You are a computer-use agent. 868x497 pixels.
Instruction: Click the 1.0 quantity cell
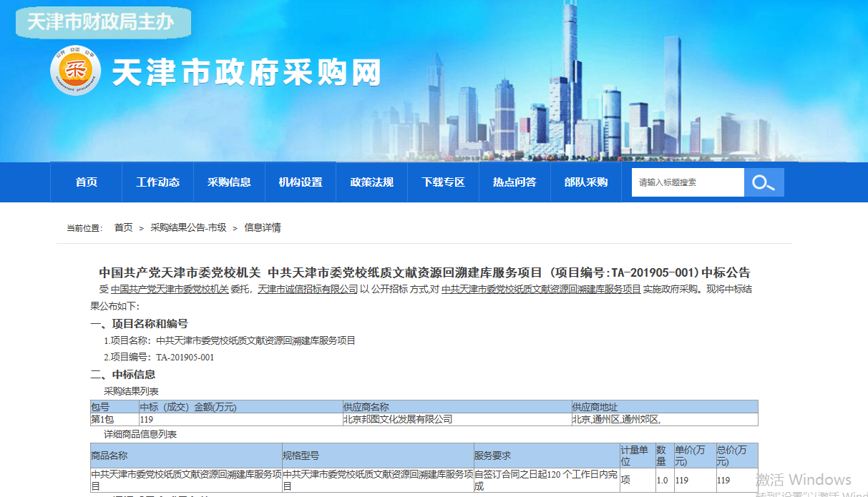664,480
